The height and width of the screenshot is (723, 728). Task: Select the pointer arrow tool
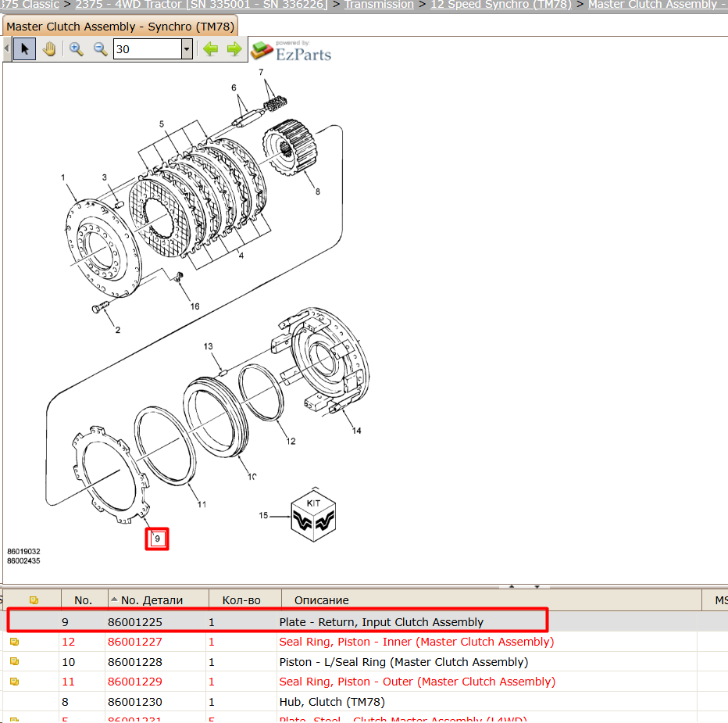click(x=24, y=48)
